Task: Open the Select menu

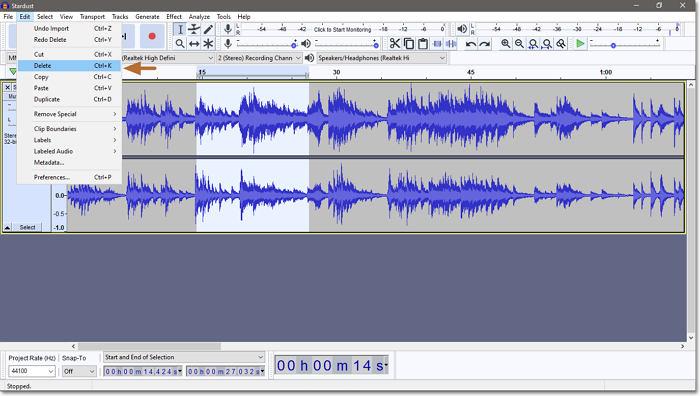Action: click(45, 17)
